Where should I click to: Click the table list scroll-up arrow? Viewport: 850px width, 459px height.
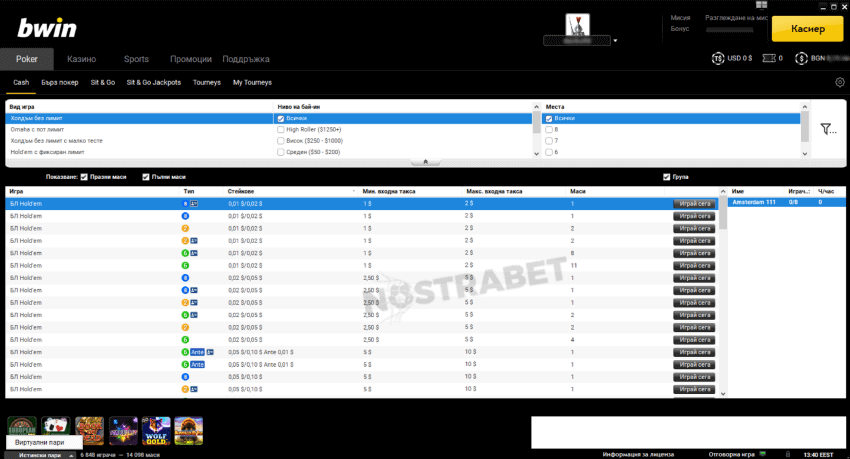(723, 191)
